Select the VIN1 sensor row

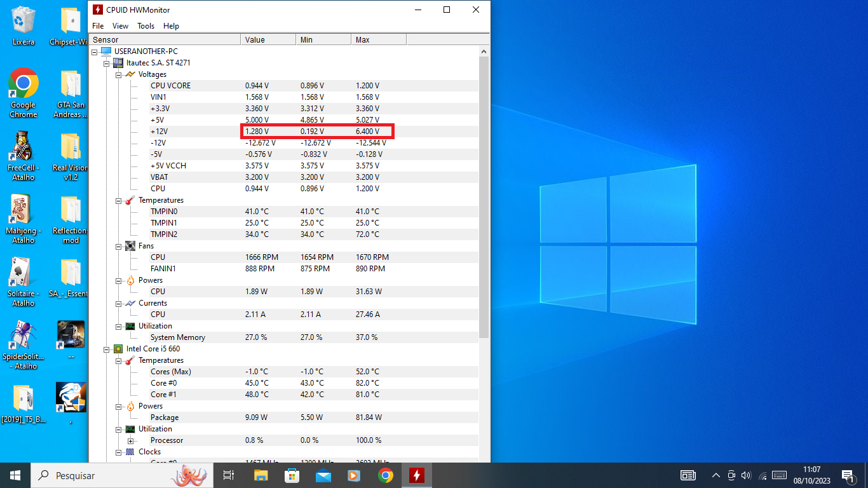pyautogui.click(x=313, y=97)
